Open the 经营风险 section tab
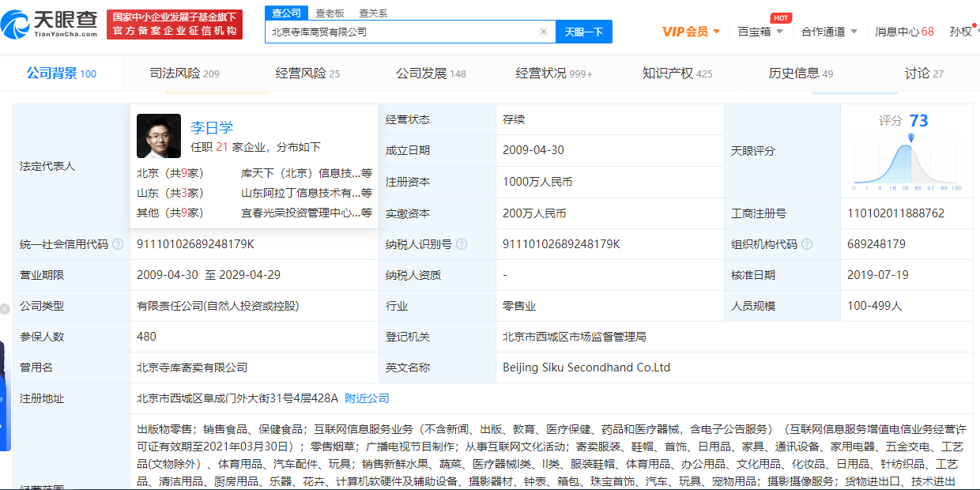Image resolution: width=980 pixels, height=490 pixels. pyautogui.click(x=307, y=73)
